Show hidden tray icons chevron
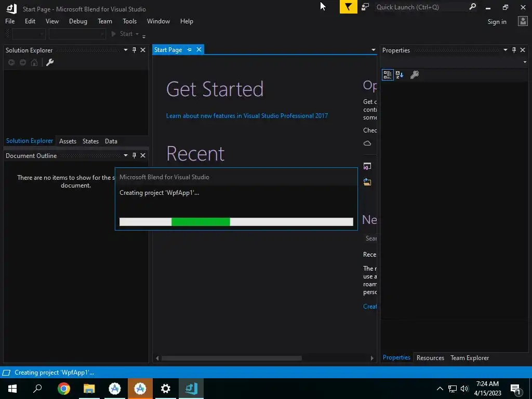The image size is (532, 399). click(440, 389)
